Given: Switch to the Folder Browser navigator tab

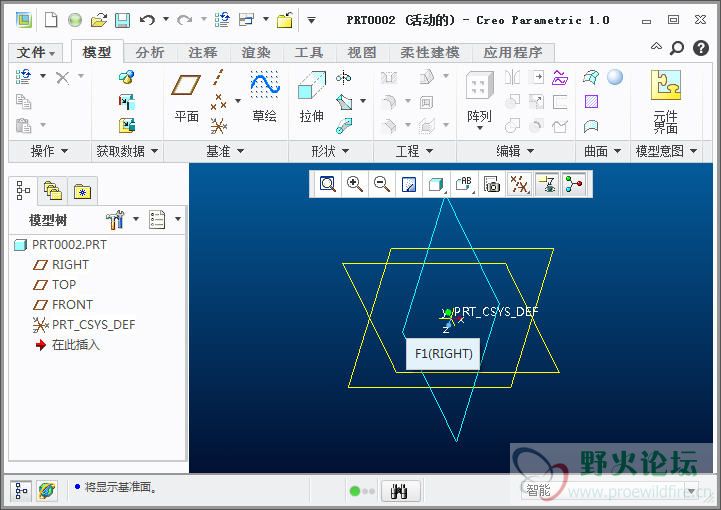Looking at the screenshot, I should pos(52,190).
